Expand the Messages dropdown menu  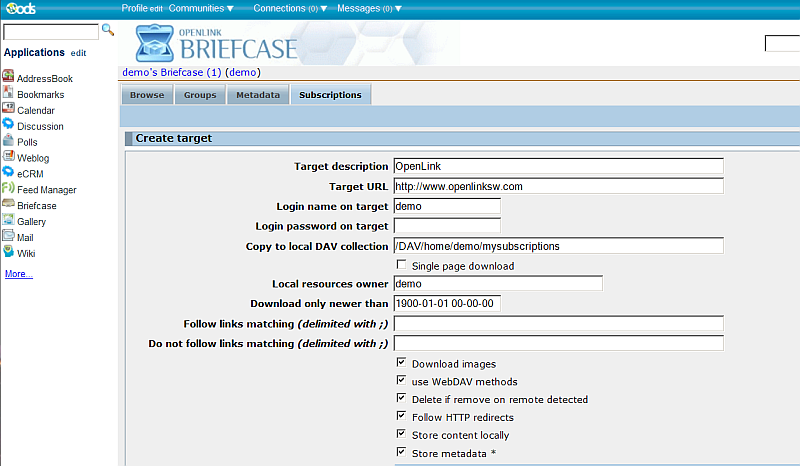tap(369, 8)
